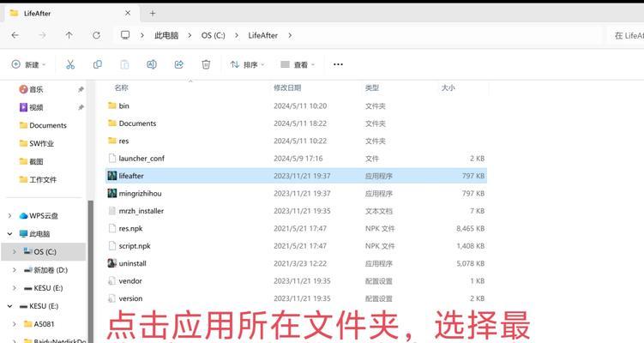The height and width of the screenshot is (343, 644).
Task: Open Documents in quick access sidebar
Action: (48, 125)
